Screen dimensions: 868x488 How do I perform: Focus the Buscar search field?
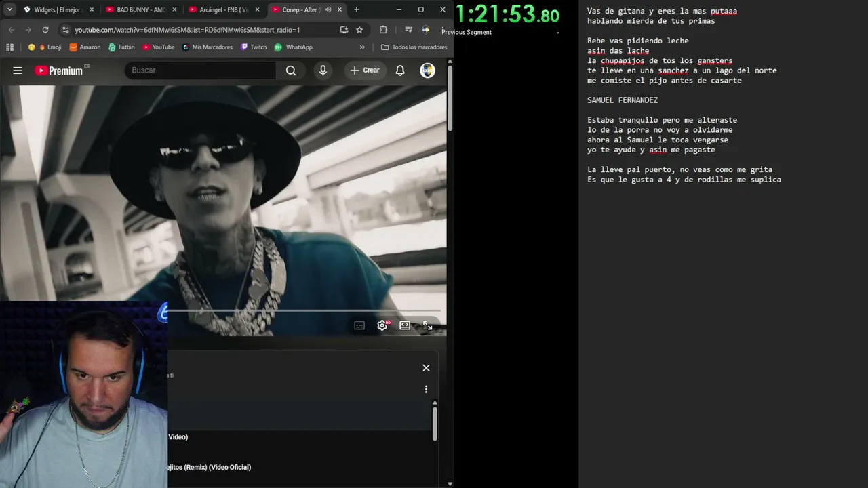click(x=200, y=70)
